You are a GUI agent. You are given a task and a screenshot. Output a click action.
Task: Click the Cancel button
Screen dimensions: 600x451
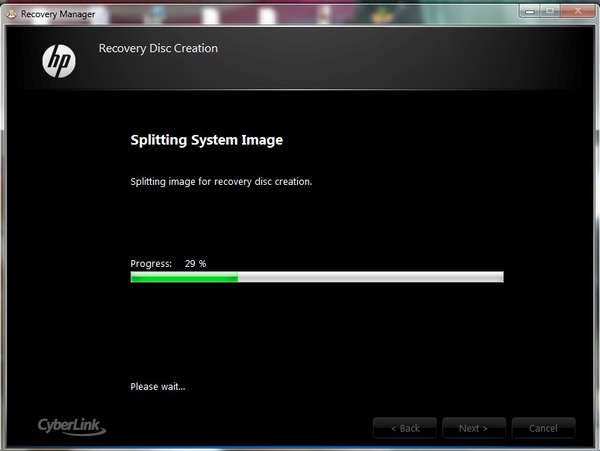click(543, 428)
